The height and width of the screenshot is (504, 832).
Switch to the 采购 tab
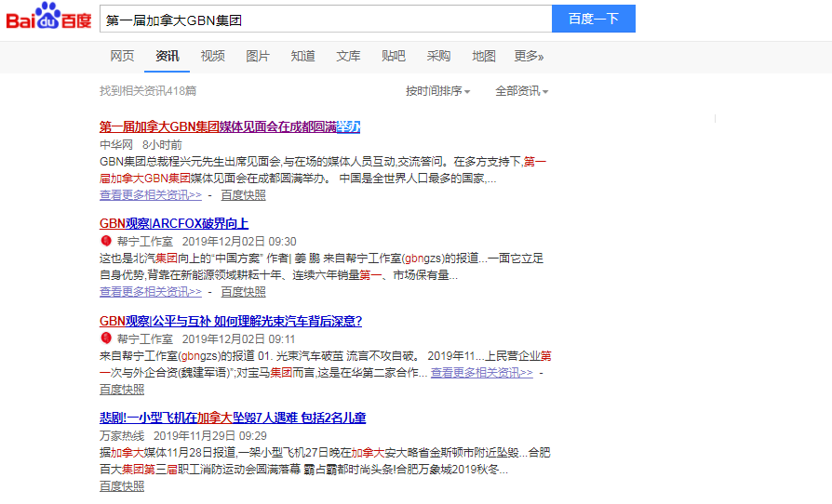pos(438,57)
